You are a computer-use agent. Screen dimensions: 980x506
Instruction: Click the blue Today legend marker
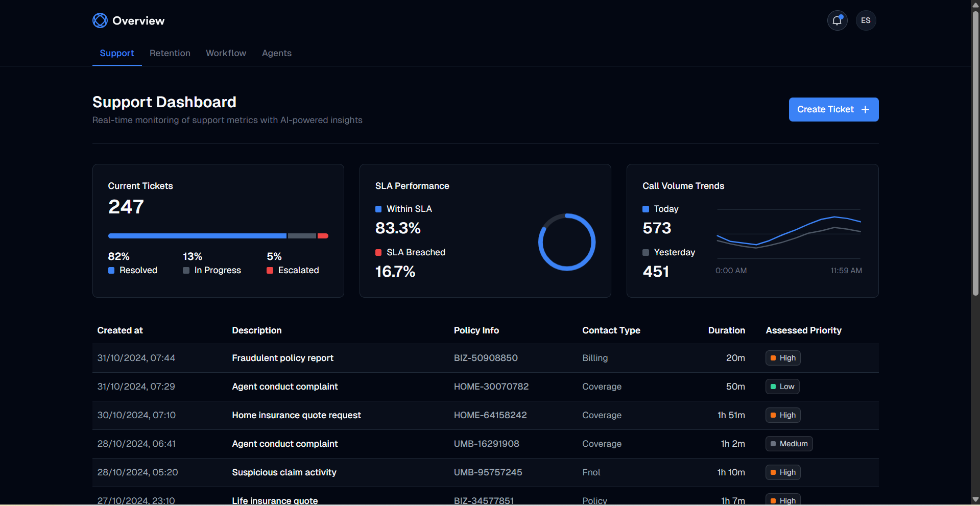point(646,209)
